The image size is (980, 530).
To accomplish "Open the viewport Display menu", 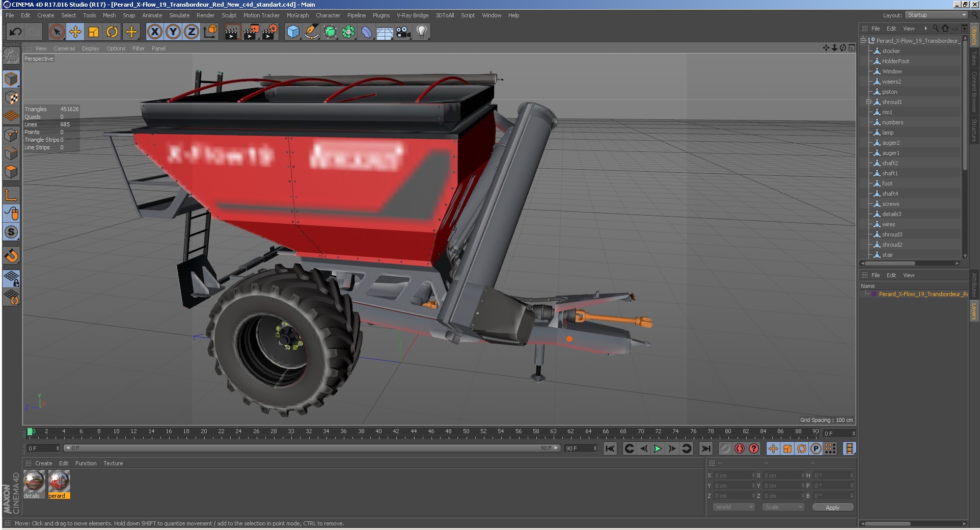I will [x=91, y=48].
